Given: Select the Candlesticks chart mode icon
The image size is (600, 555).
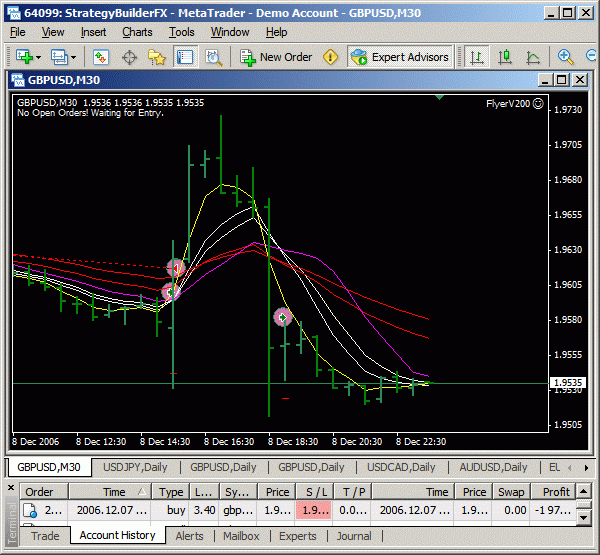Looking at the screenshot, I should (x=505, y=57).
